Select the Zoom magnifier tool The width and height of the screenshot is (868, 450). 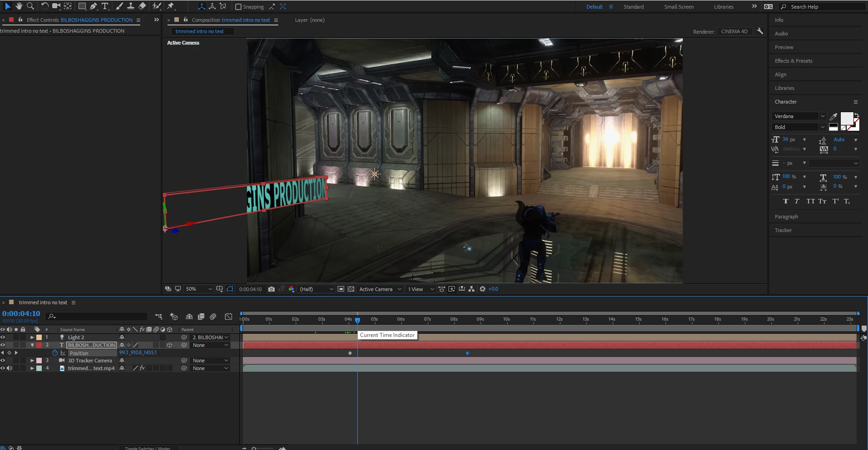click(30, 6)
